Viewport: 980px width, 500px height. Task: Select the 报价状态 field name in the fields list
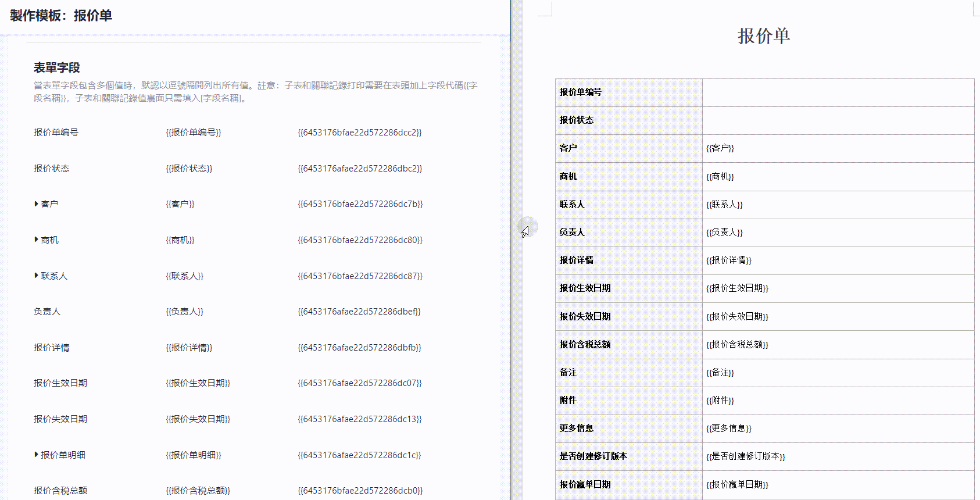pos(52,169)
